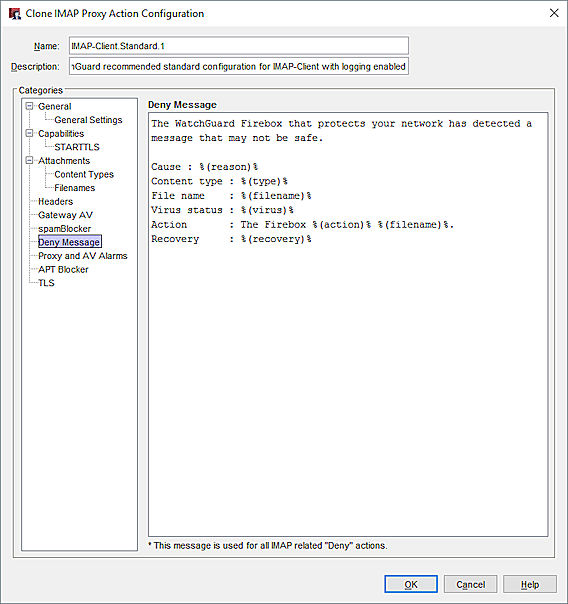Click the 'Recovery : %(recovery)%' line

coord(231,239)
